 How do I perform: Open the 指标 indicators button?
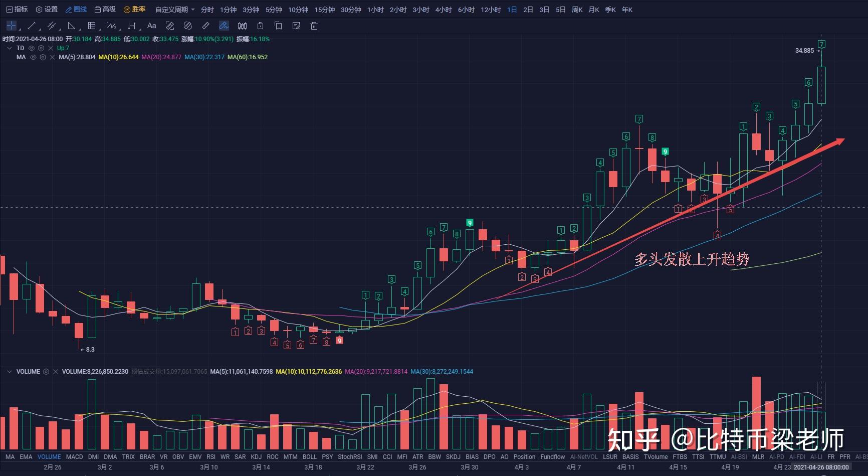coord(17,10)
